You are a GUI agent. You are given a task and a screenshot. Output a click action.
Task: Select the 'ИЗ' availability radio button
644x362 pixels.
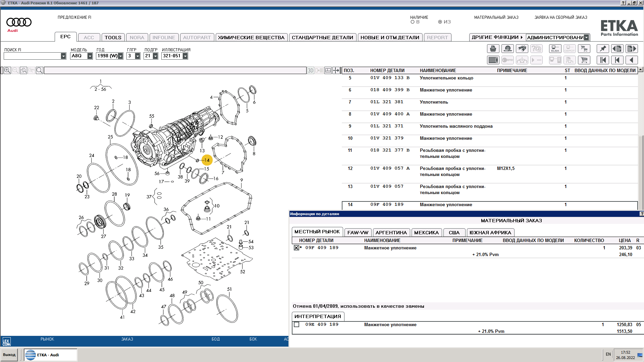[x=440, y=22]
